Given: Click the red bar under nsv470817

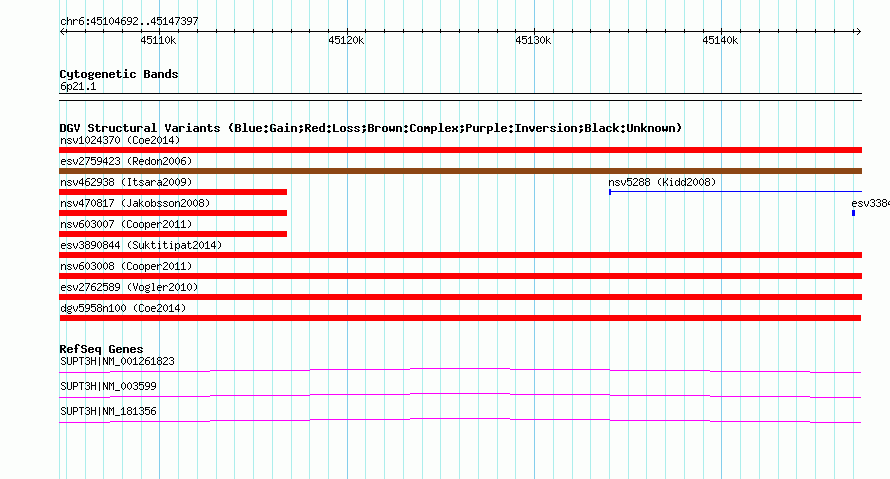Looking at the screenshot, I should click(173, 213).
